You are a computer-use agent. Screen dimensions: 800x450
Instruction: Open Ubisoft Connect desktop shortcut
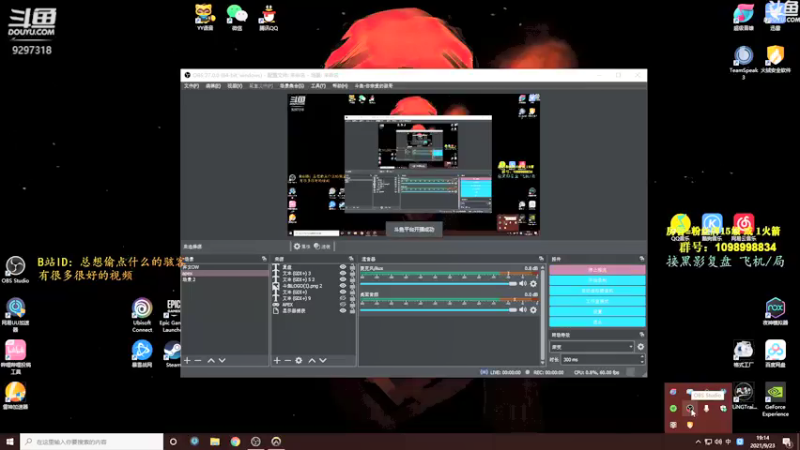[x=142, y=315]
